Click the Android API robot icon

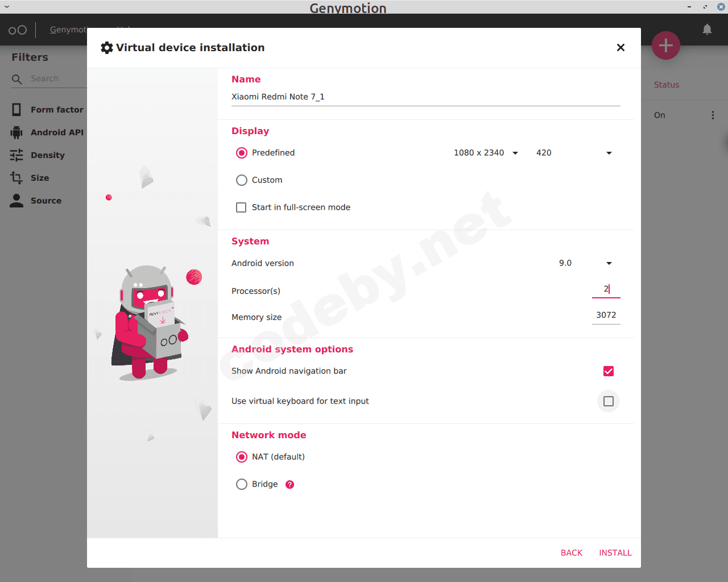click(x=16, y=132)
